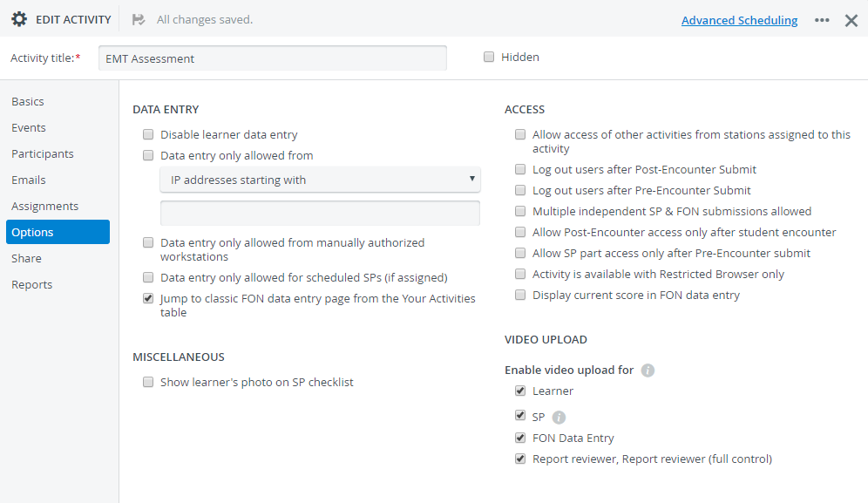This screenshot has height=503, width=868.
Task: Click the save status icon
Action: click(x=139, y=20)
